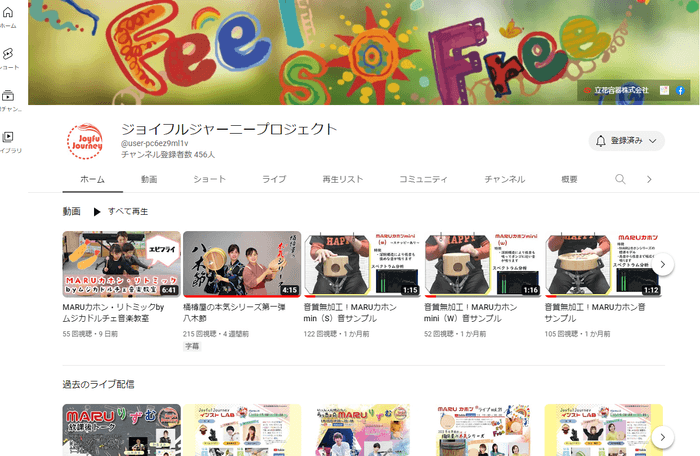
Task: Open the Facebook link icon on the banner
Action: click(680, 90)
